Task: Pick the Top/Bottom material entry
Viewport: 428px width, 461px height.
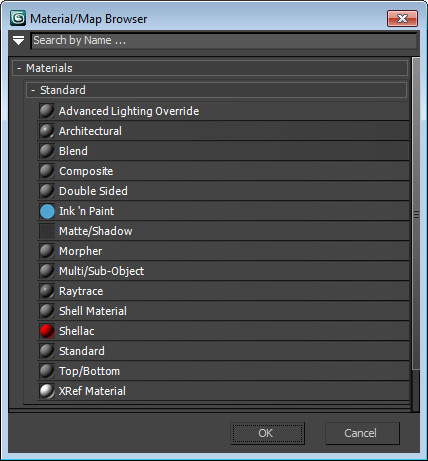Action: (223, 371)
